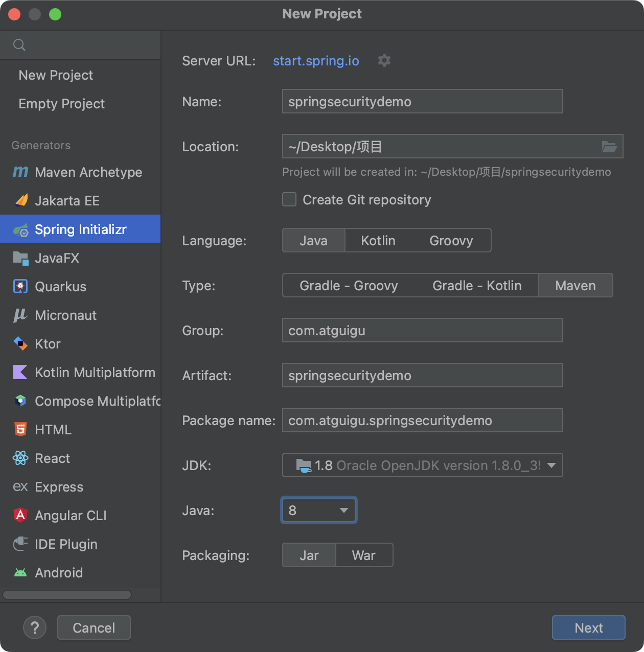
Task: Choose Gradle - Groovy as build type
Action: (x=349, y=286)
